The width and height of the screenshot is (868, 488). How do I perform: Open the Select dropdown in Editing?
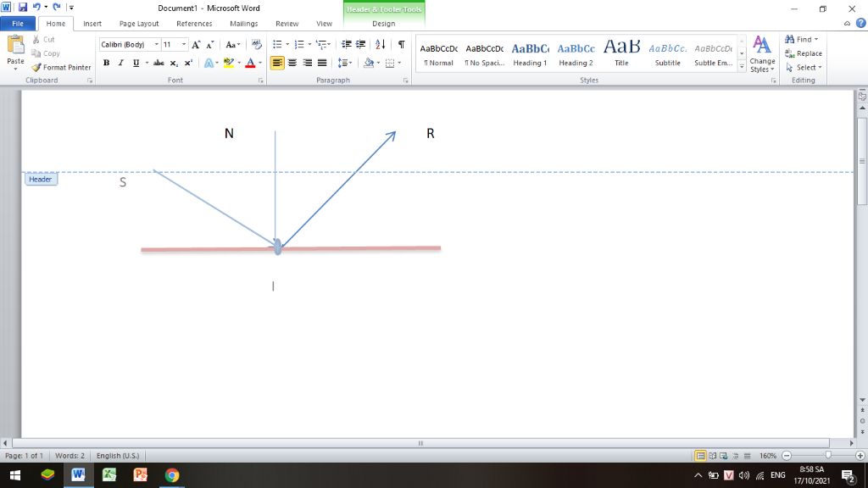coord(804,67)
